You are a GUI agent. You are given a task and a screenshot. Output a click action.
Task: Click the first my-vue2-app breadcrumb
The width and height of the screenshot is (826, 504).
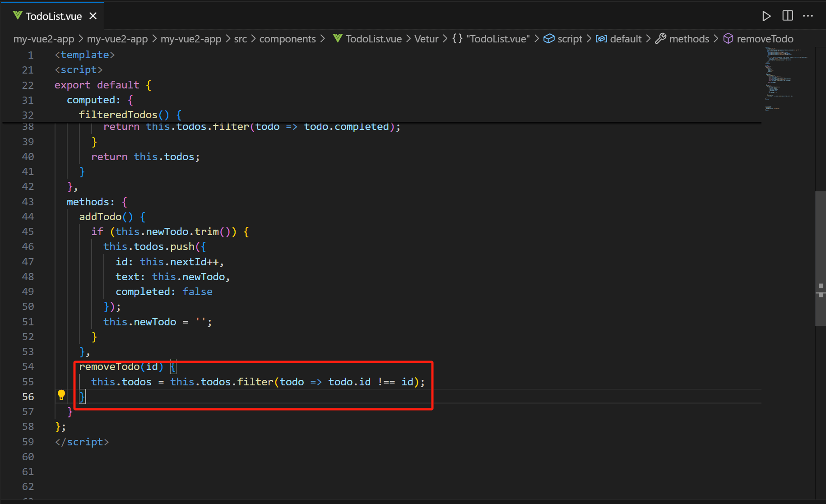[x=43, y=39]
